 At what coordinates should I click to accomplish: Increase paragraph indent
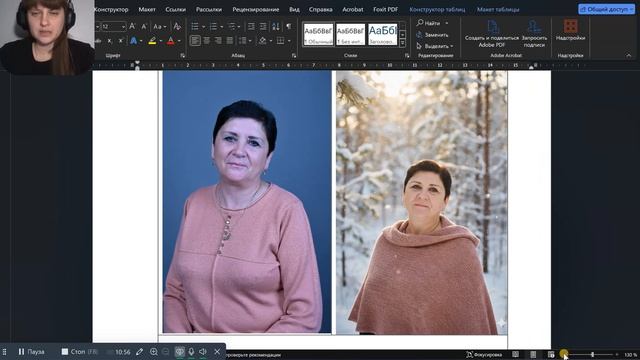263,27
